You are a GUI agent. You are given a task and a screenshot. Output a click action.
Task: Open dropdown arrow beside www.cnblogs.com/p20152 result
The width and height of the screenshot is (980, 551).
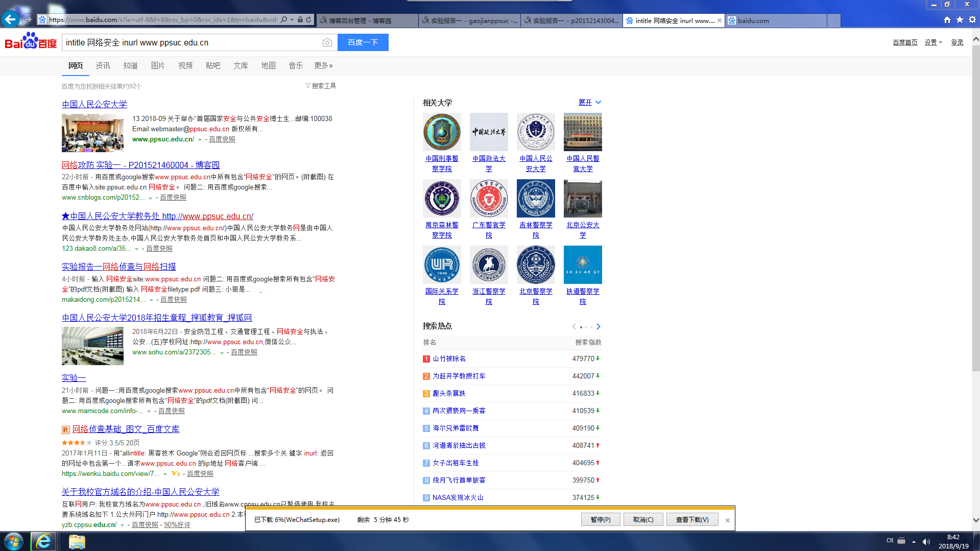(x=150, y=198)
